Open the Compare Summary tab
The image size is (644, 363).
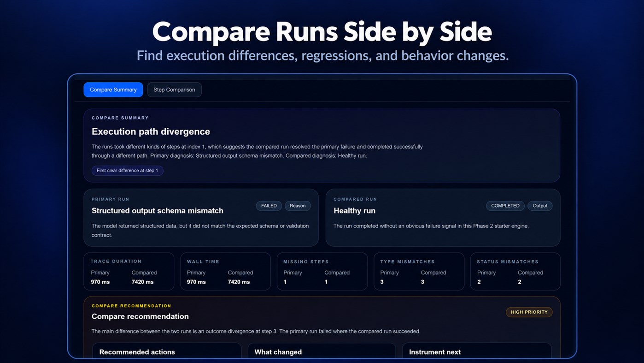tap(113, 89)
